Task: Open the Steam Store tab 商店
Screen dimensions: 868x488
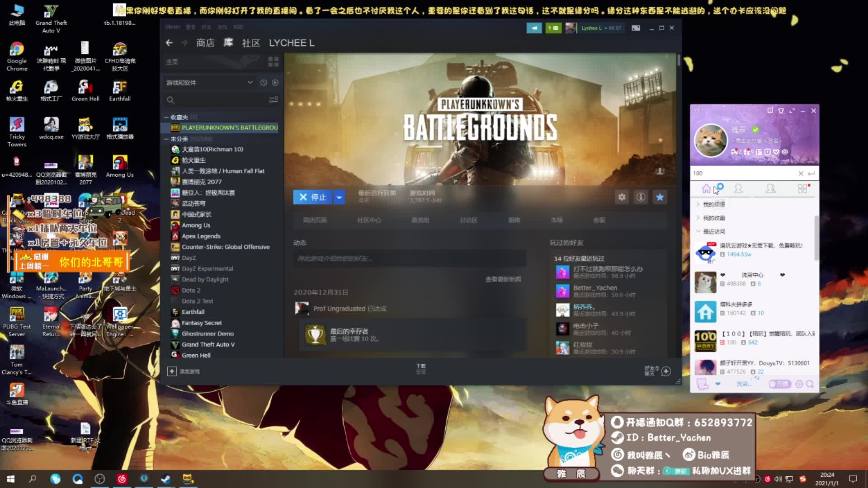Action: [x=205, y=42]
